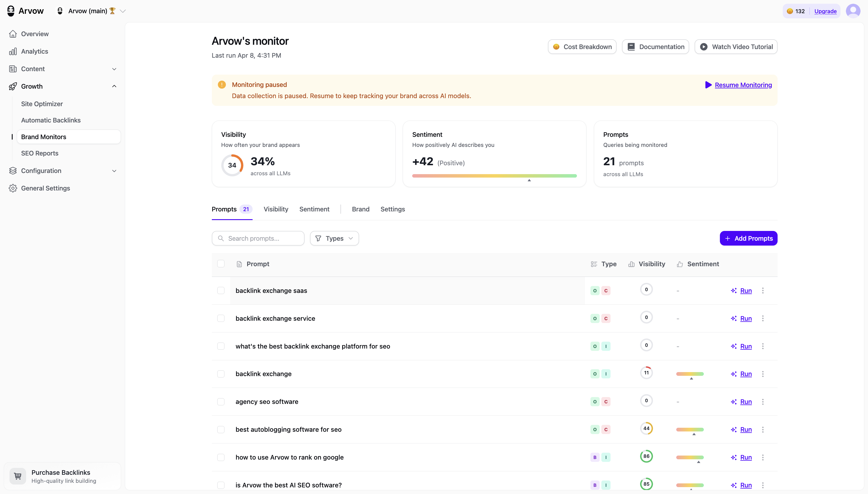This screenshot has width=868, height=494.
Task: Open Automatic Backlinks in sidebar
Action: point(51,120)
